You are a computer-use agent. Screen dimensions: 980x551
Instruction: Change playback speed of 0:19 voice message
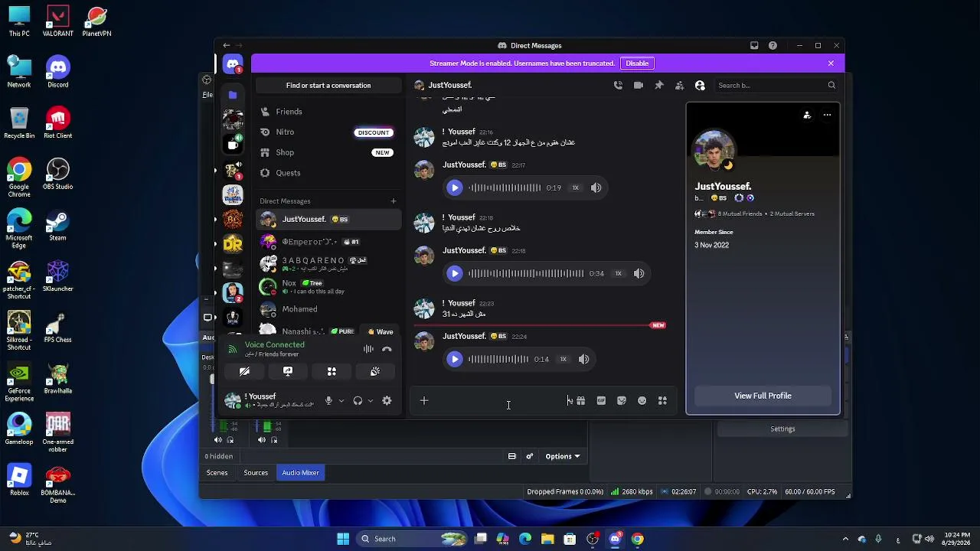[x=576, y=187]
